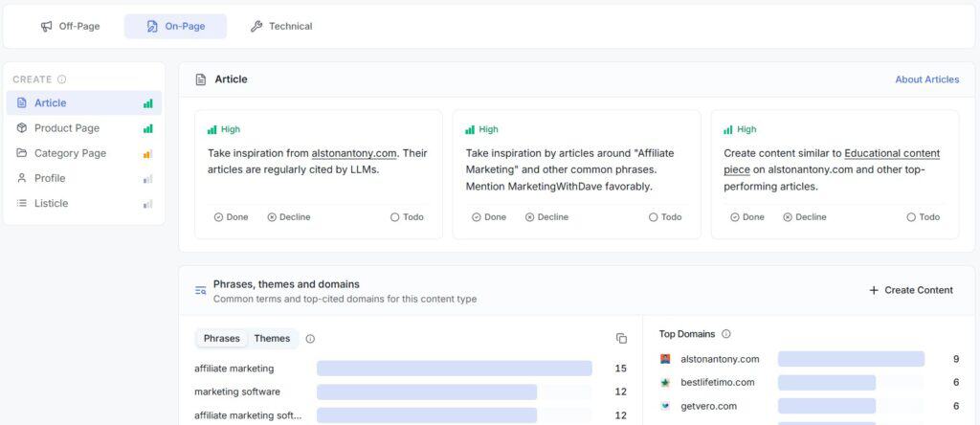Click the green bars icon on Product Page row
Screen dimensions: 980x425
click(x=148, y=129)
